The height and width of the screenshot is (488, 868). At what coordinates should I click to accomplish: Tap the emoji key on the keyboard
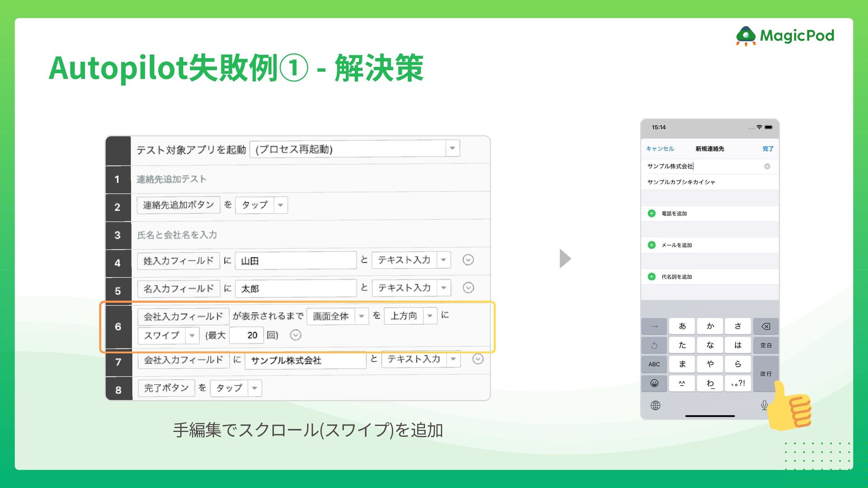click(x=654, y=383)
